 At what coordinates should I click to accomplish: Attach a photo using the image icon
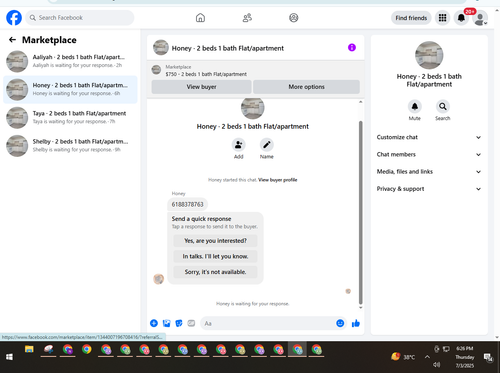click(x=166, y=323)
